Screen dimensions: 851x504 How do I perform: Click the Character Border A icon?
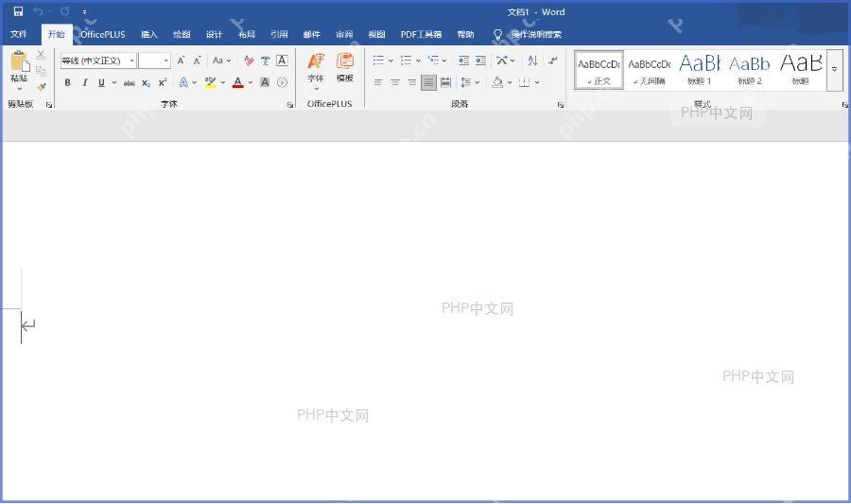[x=282, y=61]
